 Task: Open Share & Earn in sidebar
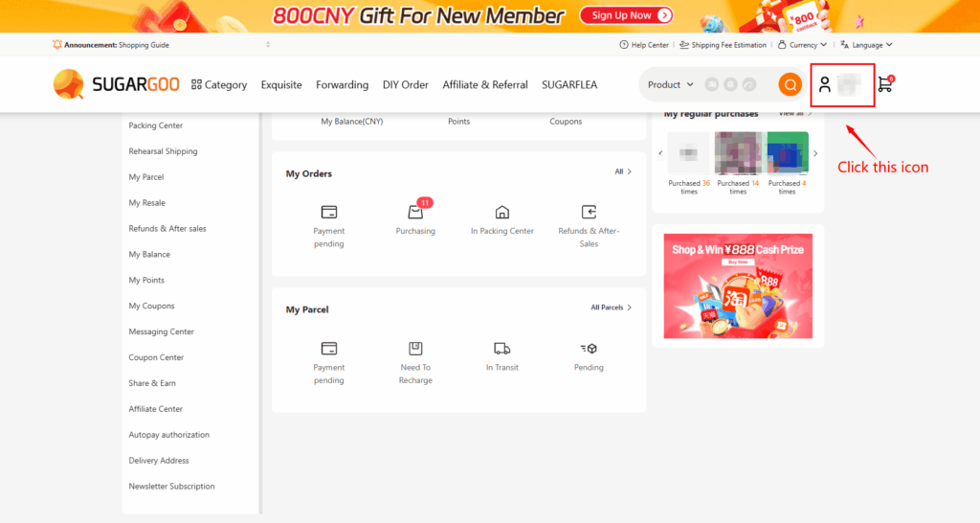pyautogui.click(x=152, y=383)
